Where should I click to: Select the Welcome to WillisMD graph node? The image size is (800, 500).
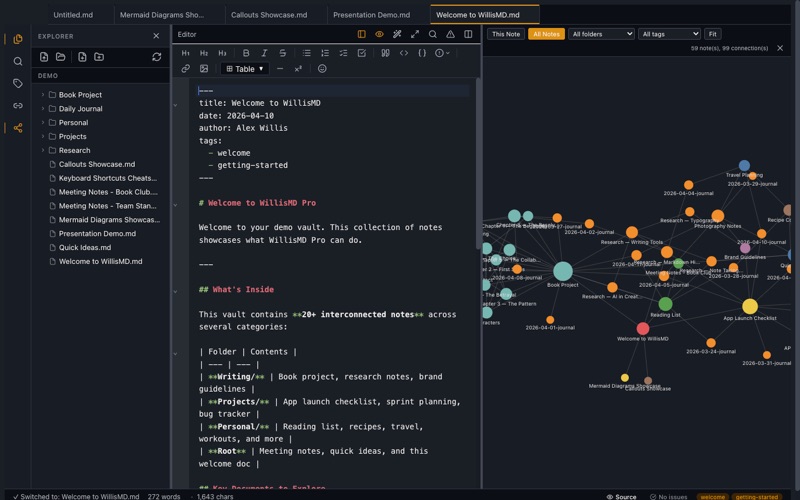643,329
